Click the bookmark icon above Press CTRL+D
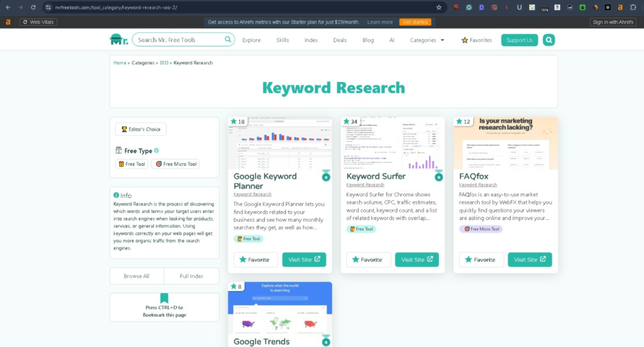 (x=164, y=298)
